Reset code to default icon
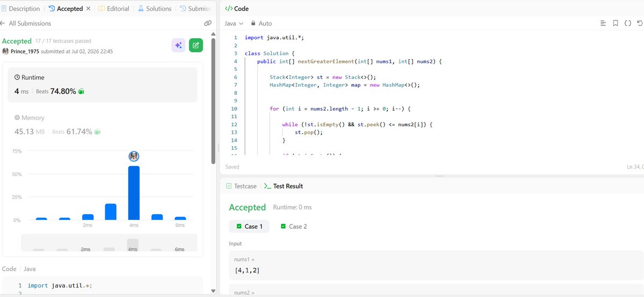644x297 pixels. [640, 24]
